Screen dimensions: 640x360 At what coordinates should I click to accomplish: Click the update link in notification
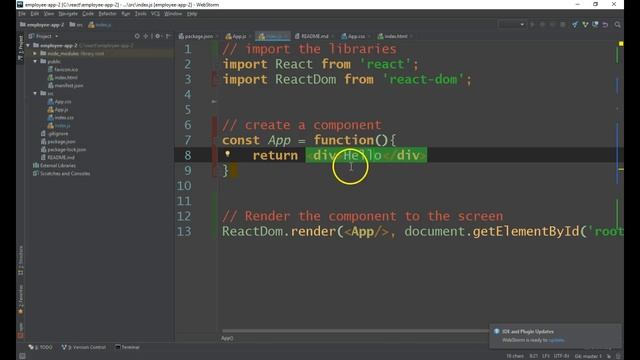556,340
